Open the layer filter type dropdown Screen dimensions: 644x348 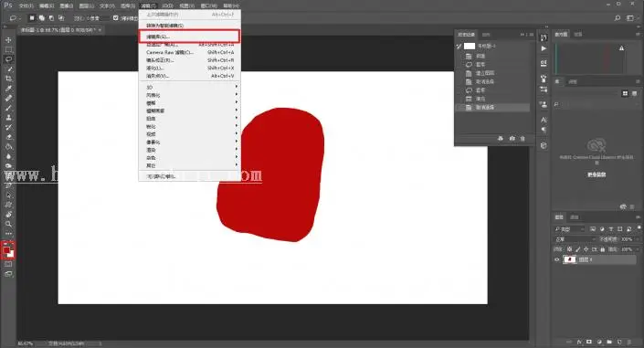click(x=569, y=229)
